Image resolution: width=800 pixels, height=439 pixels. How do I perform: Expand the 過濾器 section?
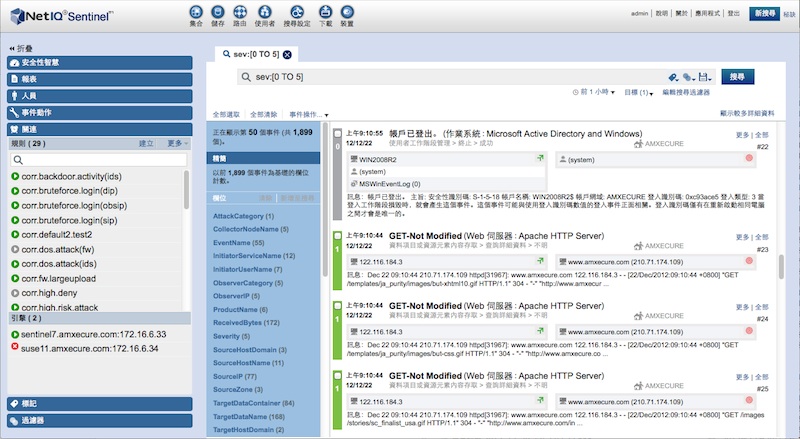pos(99,421)
